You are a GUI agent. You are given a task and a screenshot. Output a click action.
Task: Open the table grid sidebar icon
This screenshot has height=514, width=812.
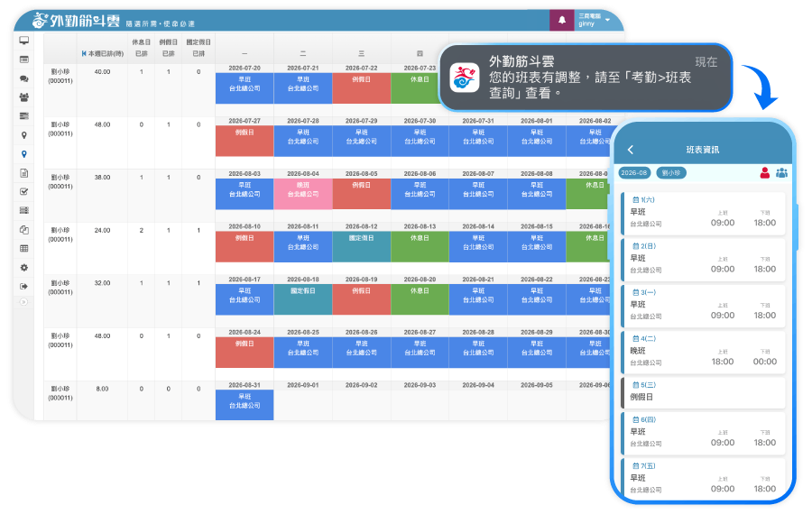[23, 249]
